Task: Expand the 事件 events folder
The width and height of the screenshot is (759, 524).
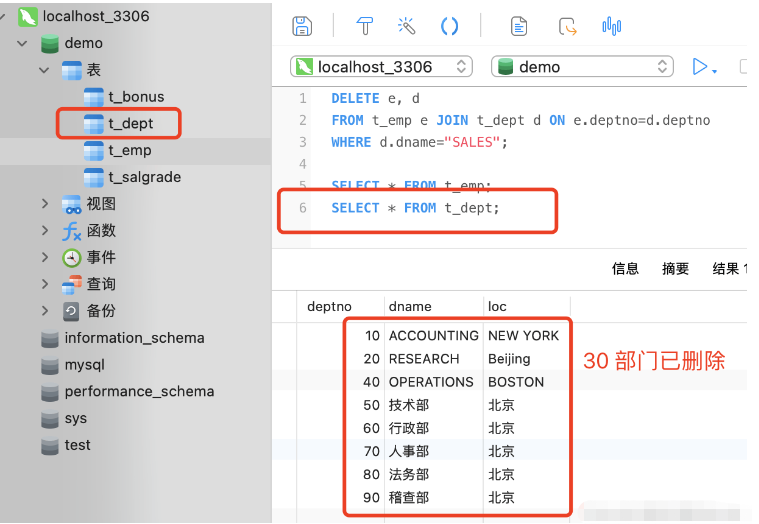Action: coord(45,257)
